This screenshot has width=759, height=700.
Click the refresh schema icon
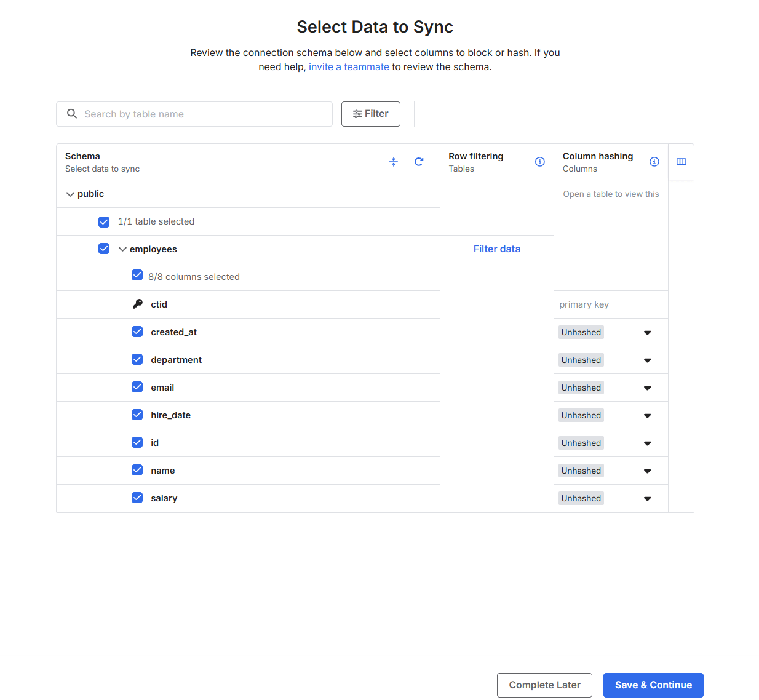click(x=419, y=162)
